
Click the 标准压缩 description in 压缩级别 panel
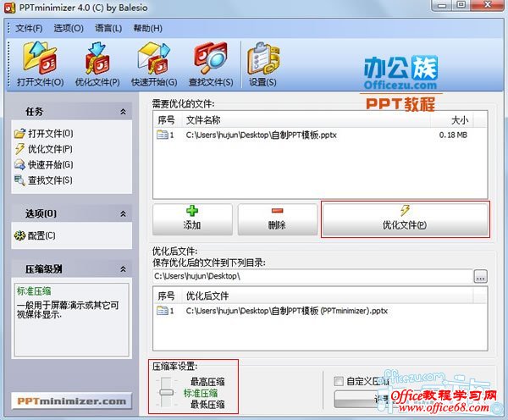tap(71, 320)
